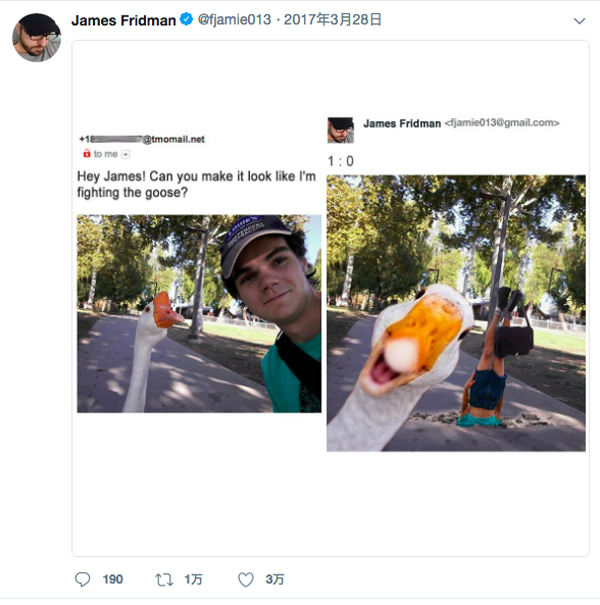Click the 190 replies count

113,579
